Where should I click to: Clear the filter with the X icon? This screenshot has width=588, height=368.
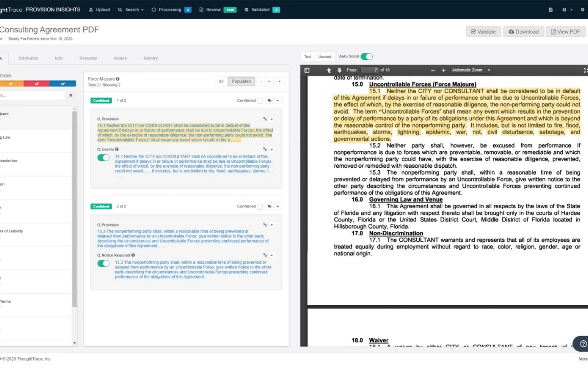(71, 95)
